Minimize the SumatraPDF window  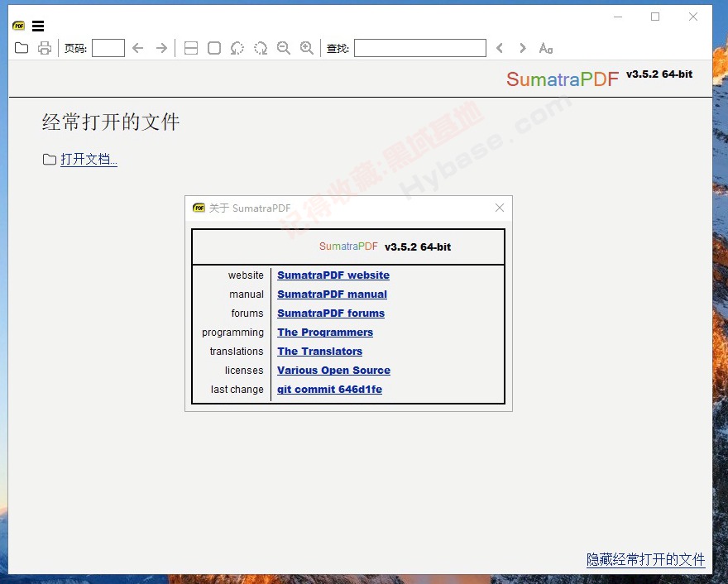(x=618, y=17)
